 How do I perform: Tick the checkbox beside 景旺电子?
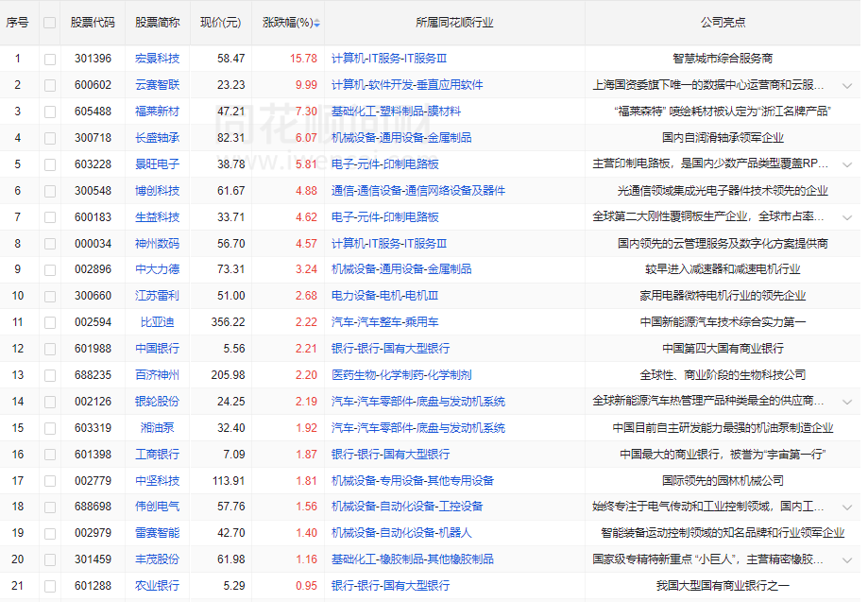[50, 164]
